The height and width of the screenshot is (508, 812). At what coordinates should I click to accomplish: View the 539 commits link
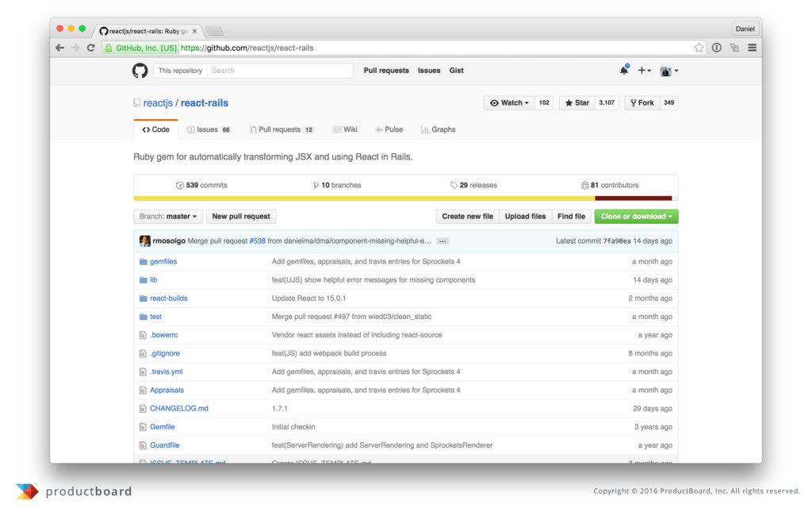click(x=201, y=185)
